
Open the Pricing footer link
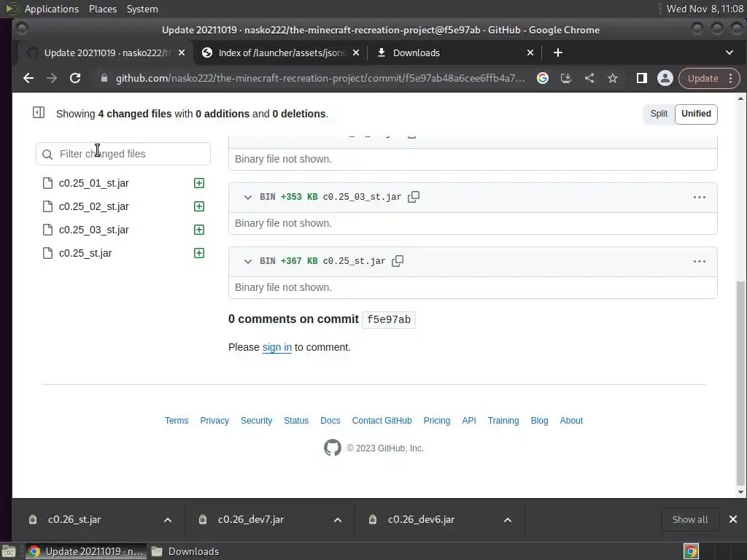[x=437, y=421]
